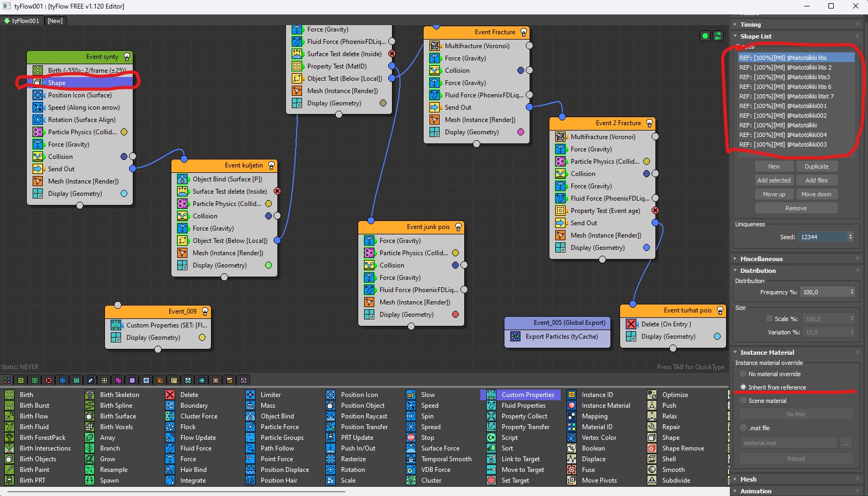Viewport: 868px width, 496px height.
Task: Select Collision operator row in Event junk pois
Action: coord(411,265)
